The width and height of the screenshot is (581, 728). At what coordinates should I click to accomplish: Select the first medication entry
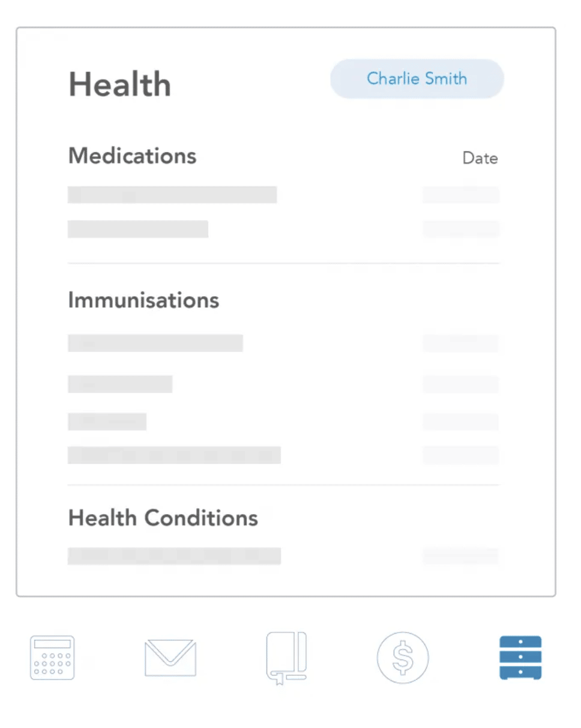pos(172,195)
